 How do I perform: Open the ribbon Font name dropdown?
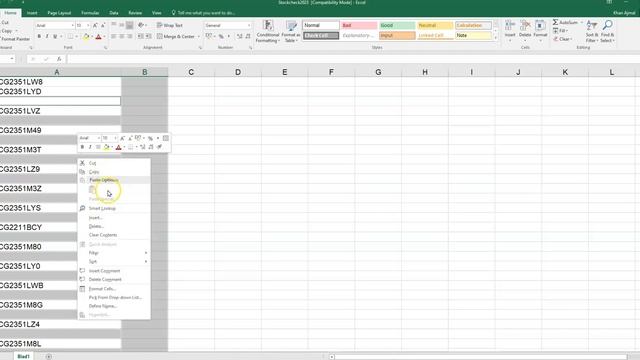73,25
